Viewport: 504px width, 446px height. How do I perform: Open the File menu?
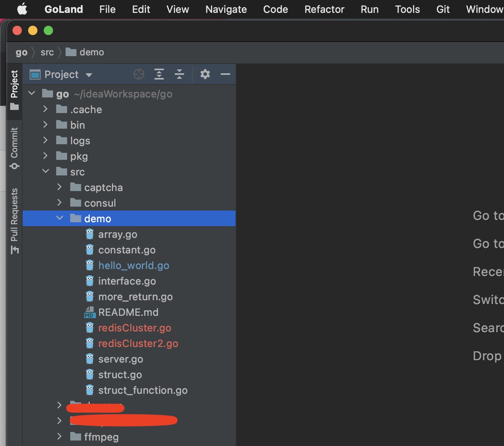click(x=107, y=9)
